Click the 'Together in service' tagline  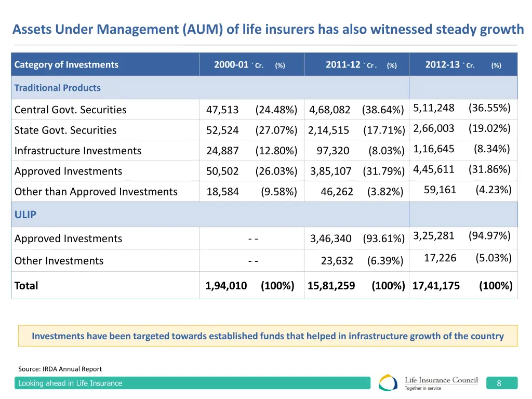(422, 388)
